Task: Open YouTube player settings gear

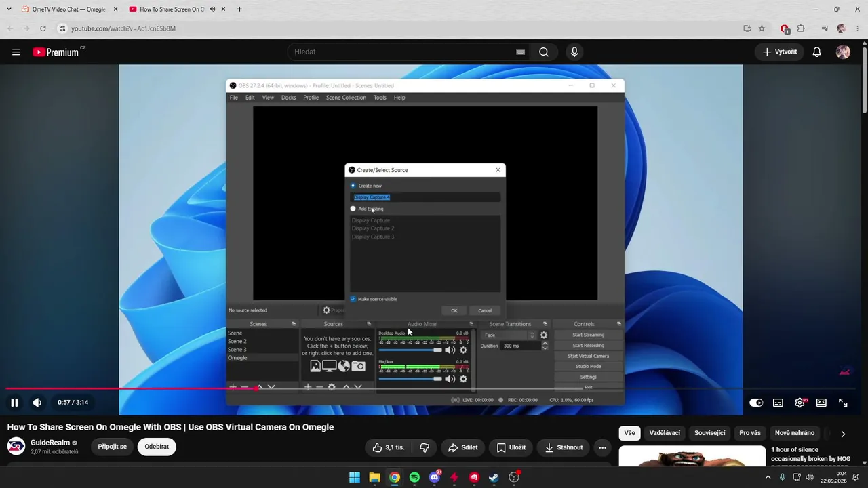Action: (x=800, y=403)
